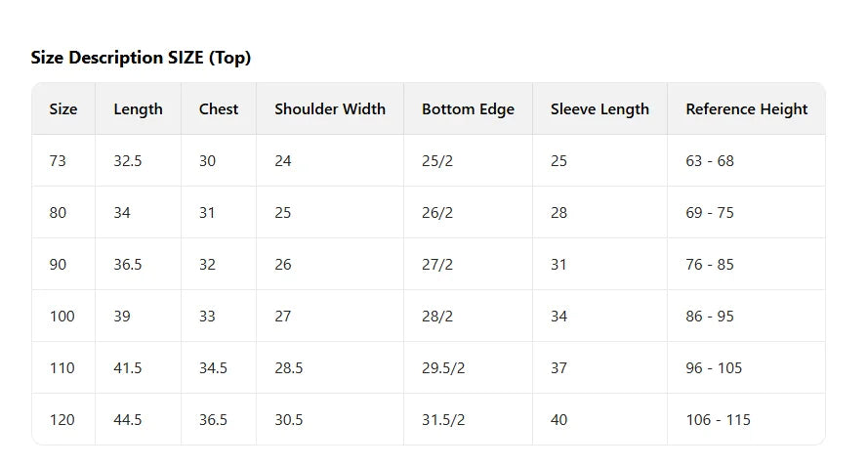Select the size 120 cell

click(x=62, y=419)
